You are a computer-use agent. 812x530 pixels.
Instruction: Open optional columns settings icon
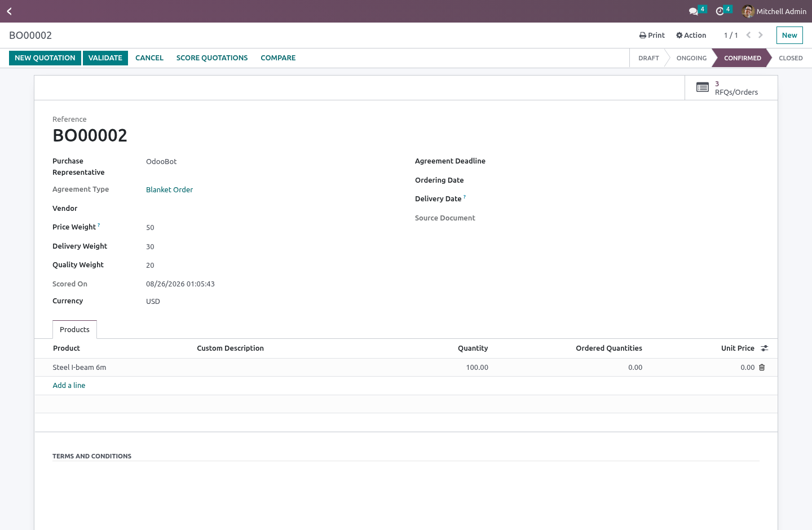point(765,348)
